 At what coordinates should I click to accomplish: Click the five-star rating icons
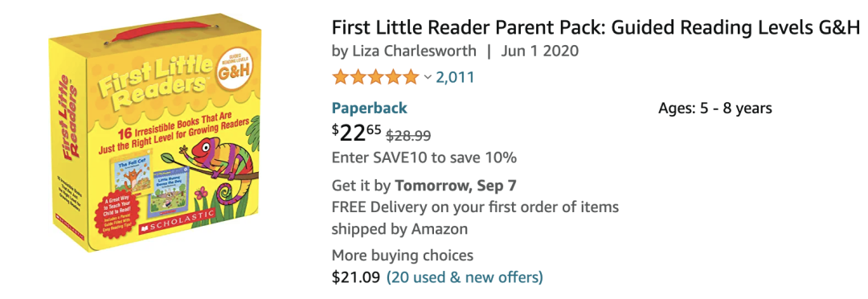[x=376, y=77]
